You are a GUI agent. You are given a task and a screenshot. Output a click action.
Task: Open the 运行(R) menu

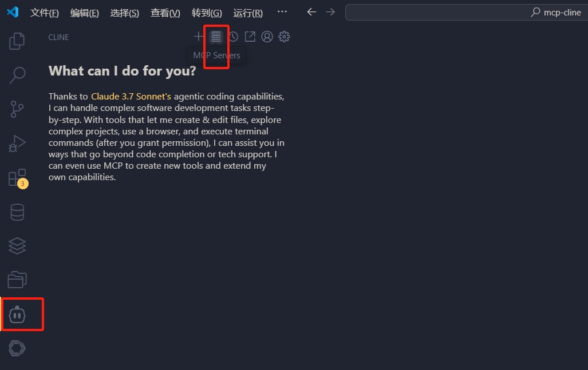pos(248,13)
